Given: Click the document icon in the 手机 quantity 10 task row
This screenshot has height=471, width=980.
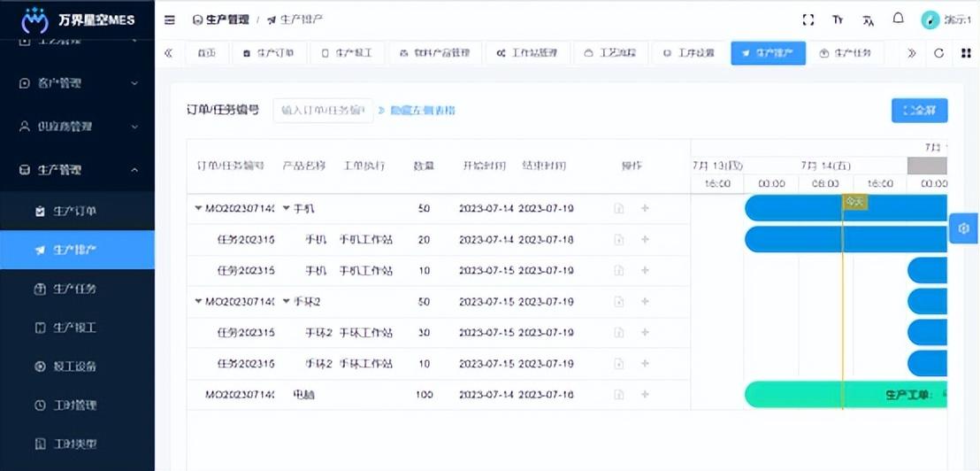Looking at the screenshot, I should [619, 271].
